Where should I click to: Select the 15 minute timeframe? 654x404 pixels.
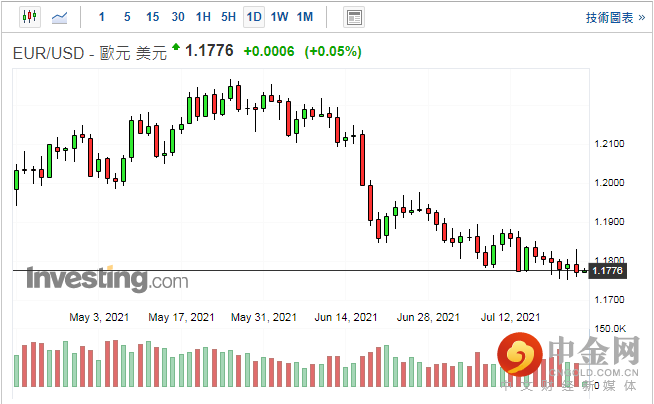click(152, 17)
